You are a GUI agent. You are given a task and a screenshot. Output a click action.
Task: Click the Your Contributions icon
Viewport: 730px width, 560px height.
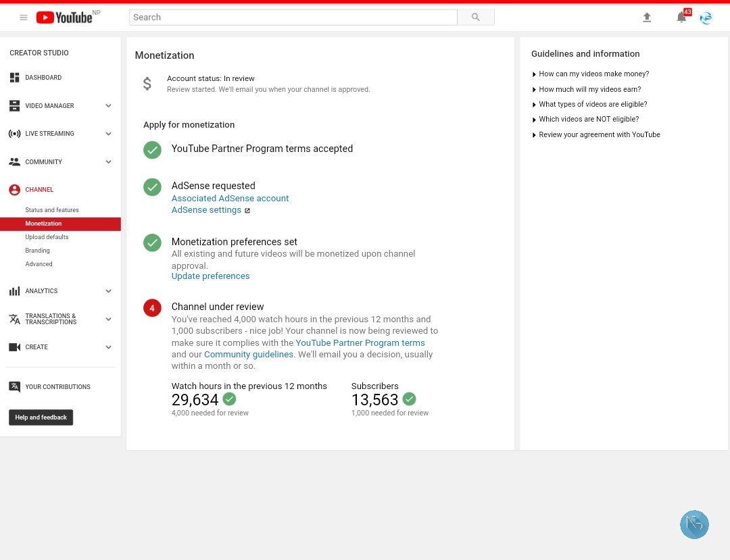[14, 386]
